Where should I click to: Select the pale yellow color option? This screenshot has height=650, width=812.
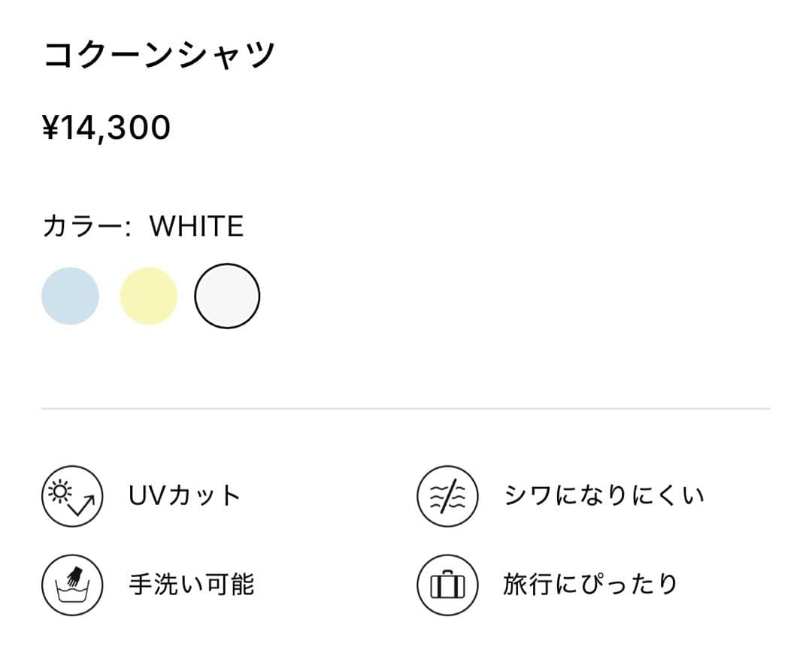point(149,296)
